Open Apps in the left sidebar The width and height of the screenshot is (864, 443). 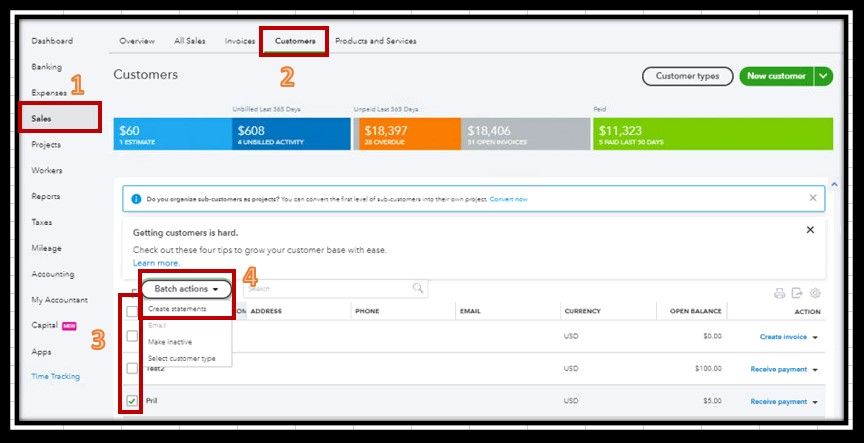point(41,352)
